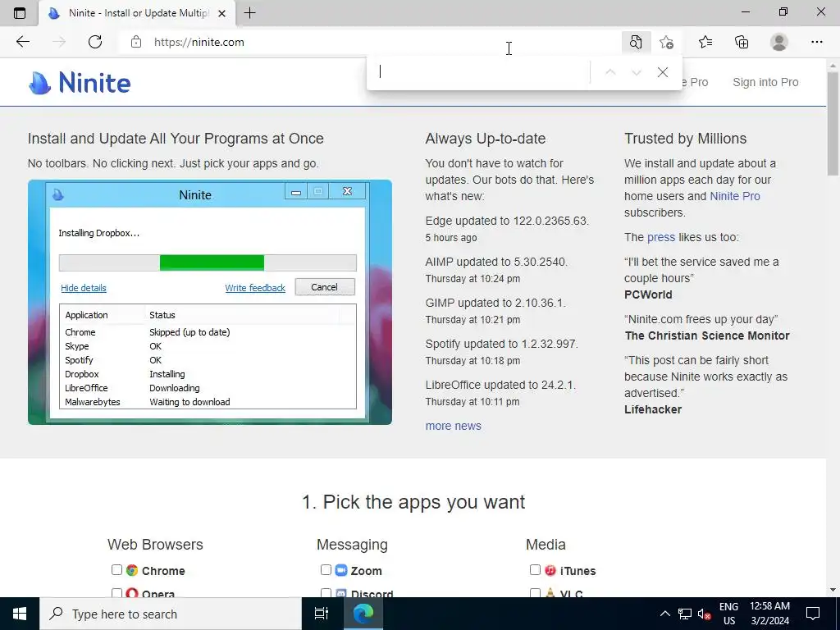Follow the Ninite Pro link

tap(734, 196)
